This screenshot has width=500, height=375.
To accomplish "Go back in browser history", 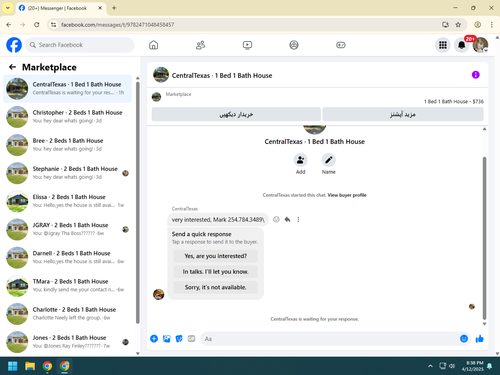I will 9,25.
